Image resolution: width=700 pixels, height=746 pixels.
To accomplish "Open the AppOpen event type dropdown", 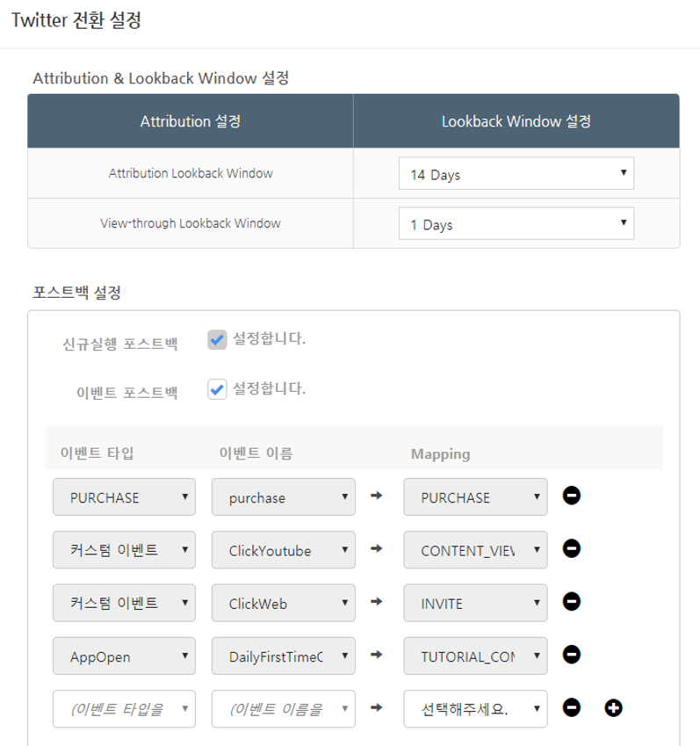I will (x=124, y=656).
